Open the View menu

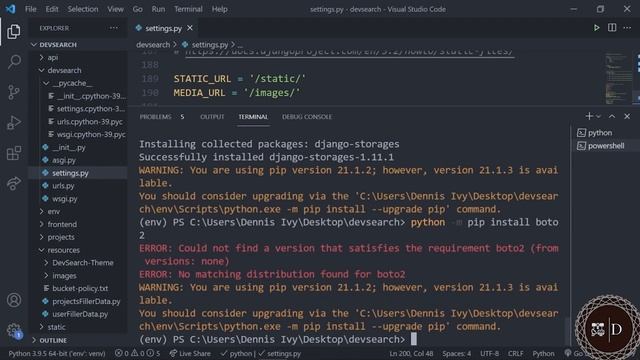[116, 9]
